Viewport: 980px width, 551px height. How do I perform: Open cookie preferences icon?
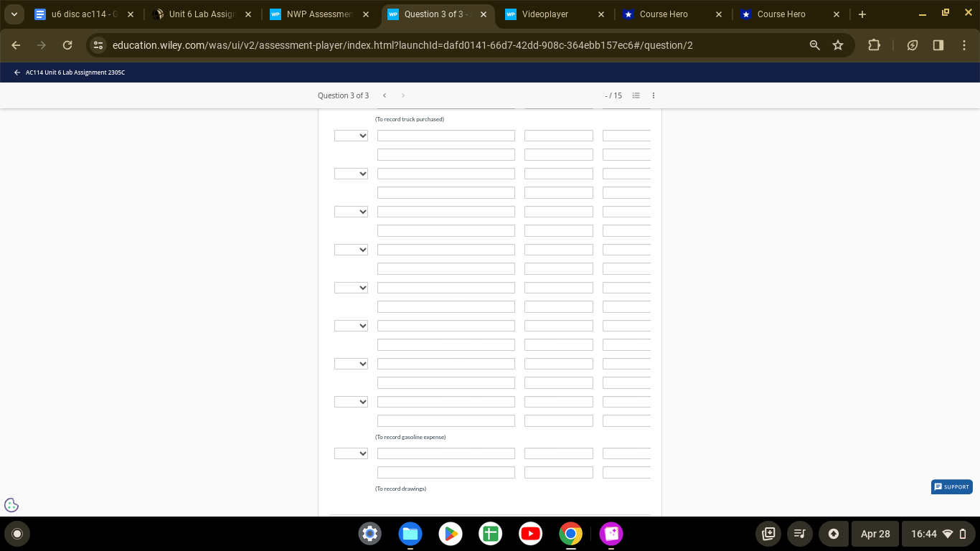tap(11, 505)
